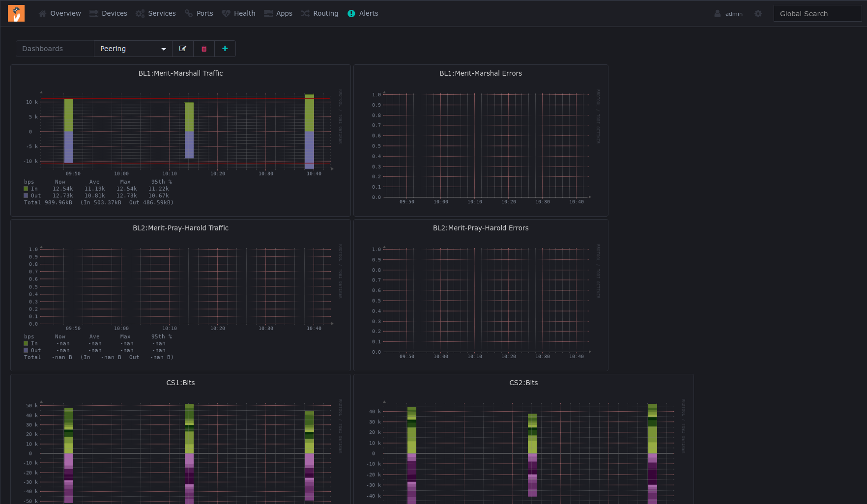The height and width of the screenshot is (504, 867).
Task: Open the BL1:Merit-Marshal Errors graph
Action: click(x=481, y=147)
